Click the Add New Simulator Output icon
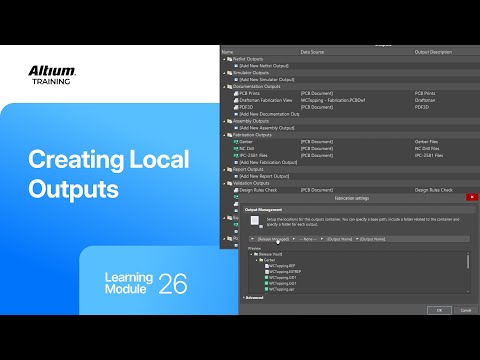The height and width of the screenshot is (360, 480). [236, 80]
